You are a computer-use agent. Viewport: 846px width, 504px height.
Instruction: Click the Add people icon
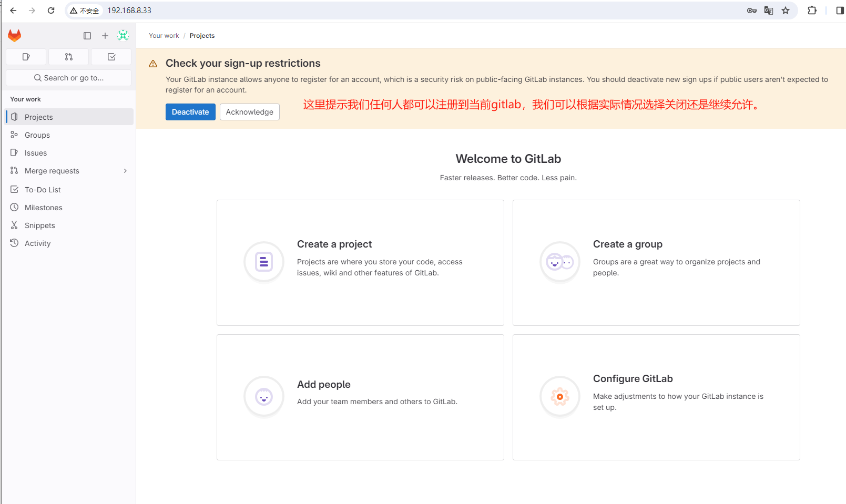(x=264, y=397)
